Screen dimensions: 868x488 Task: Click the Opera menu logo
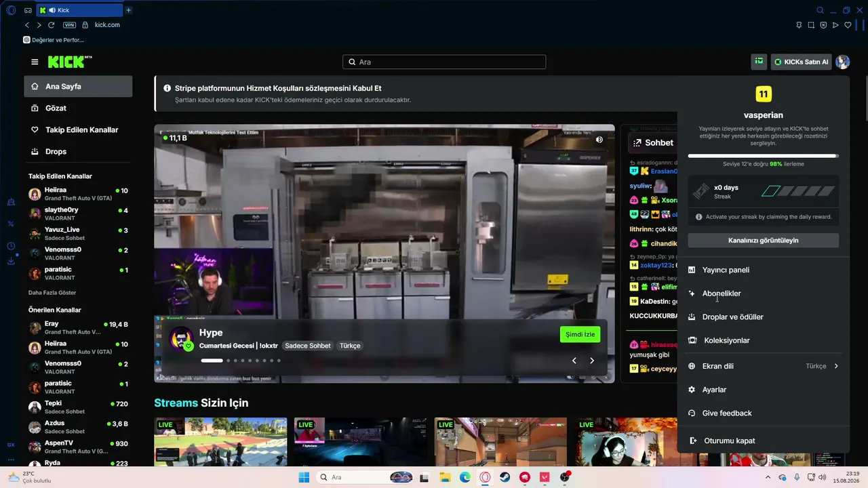[x=11, y=10]
